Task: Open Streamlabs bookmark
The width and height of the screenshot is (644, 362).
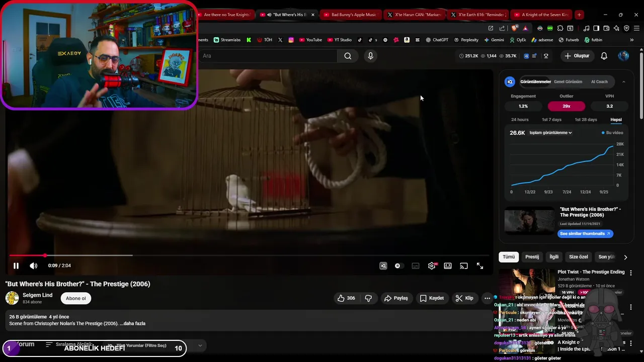Action: click(227, 40)
